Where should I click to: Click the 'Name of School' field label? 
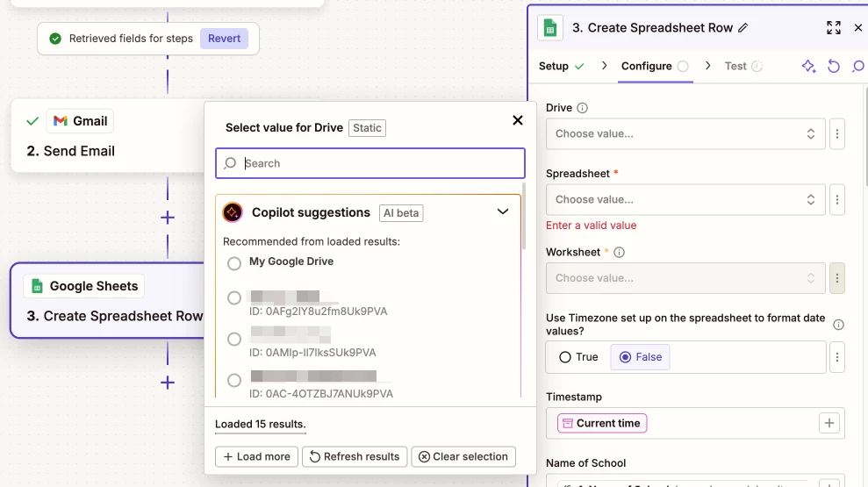coord(585,463)
